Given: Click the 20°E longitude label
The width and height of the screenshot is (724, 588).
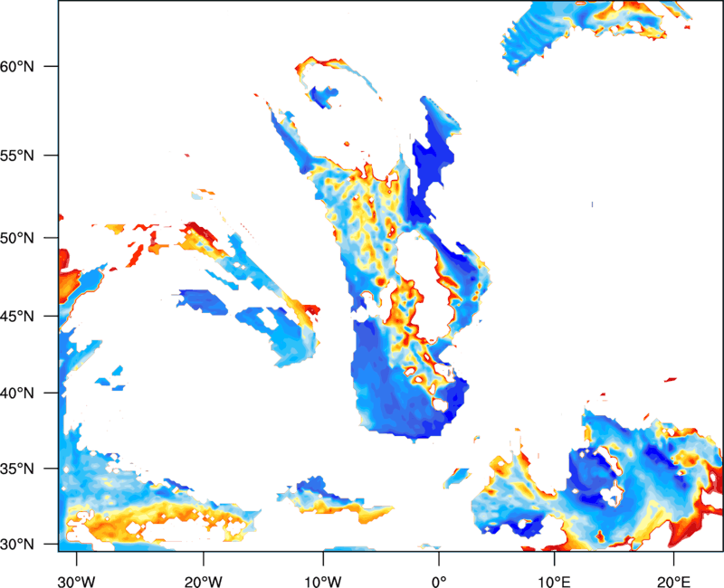Looking at the screenshot, I should coord(673,582).
